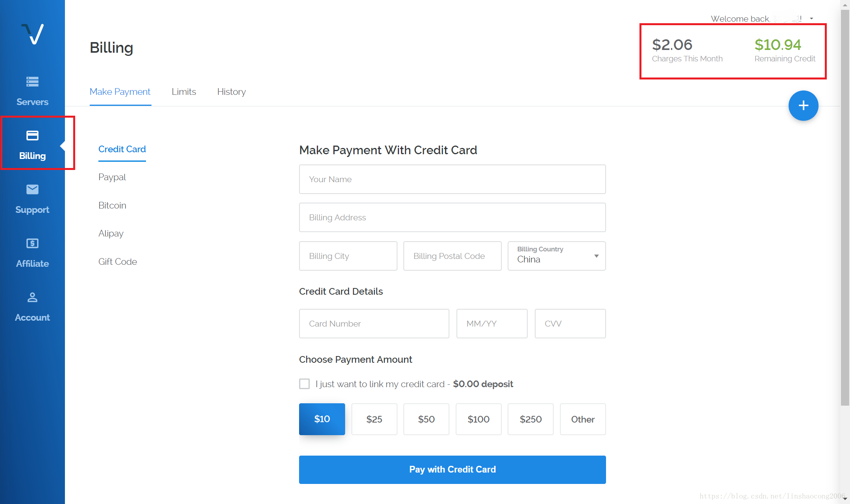
Task: Open the Welcome back user menu arrow
Action: click(811, 18)
